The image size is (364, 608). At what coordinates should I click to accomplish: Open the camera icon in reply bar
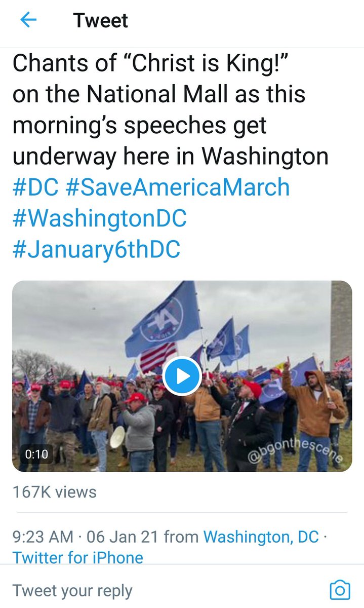(x=339, y=590)
